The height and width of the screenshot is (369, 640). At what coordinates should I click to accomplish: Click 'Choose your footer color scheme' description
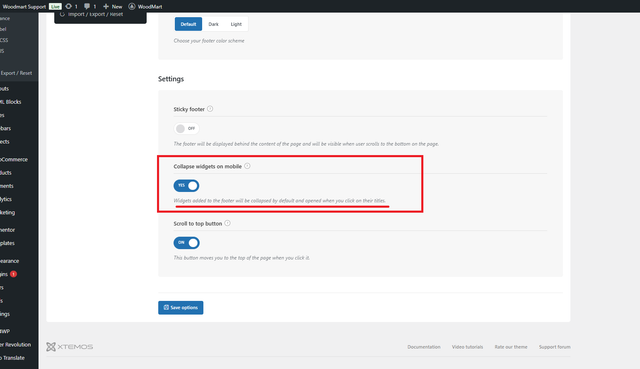coord(209,41)
